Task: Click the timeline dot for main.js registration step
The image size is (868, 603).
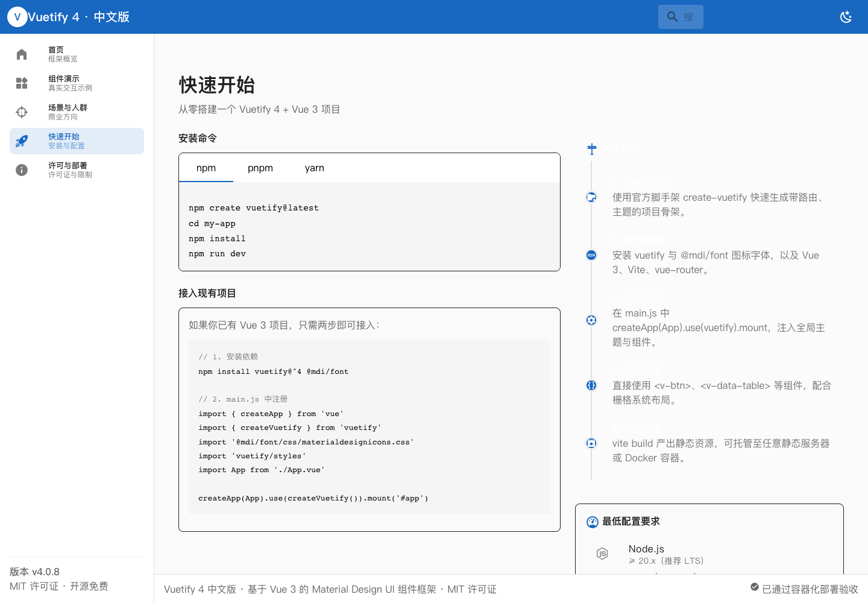Action: (591, 320)
